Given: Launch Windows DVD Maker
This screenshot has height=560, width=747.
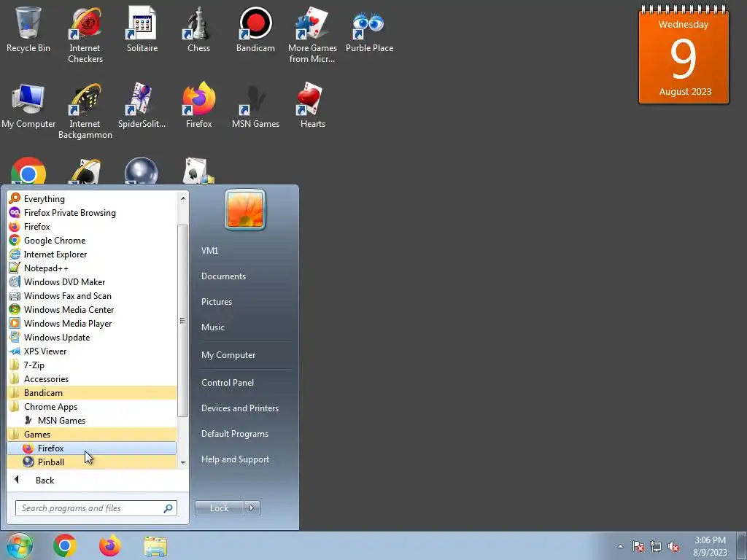Looking at the screenshot, I should [x=92, y=281].
